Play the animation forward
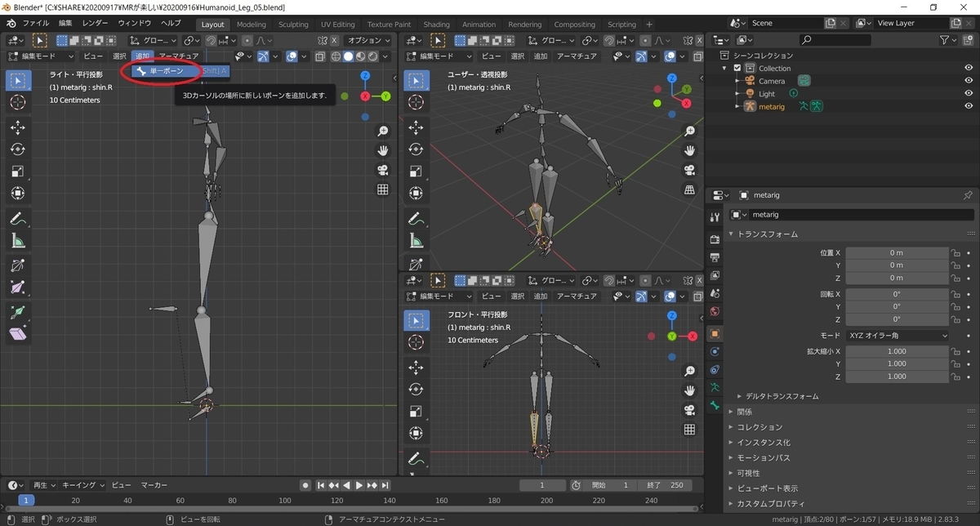The height and width of the screenshot is (526, 980). pyautogui.click(x=359, y=485)
